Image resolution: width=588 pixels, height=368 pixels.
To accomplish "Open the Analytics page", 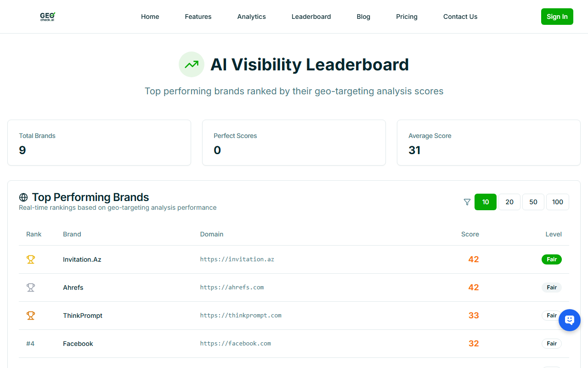I will 252,17.
